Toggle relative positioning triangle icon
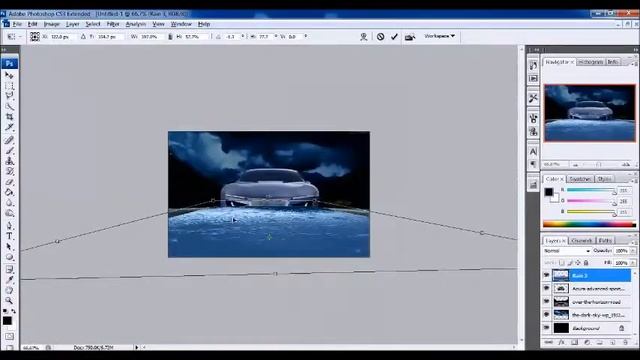The image size is (640, 360). [x=83, y=37]
